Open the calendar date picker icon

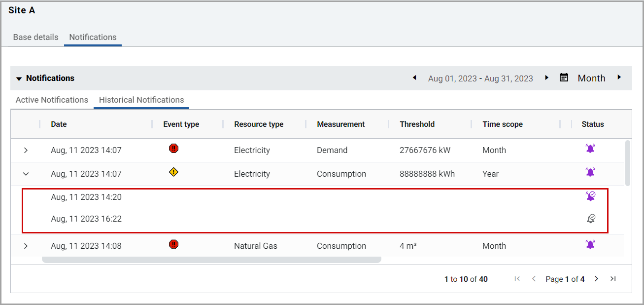(564, 78)
